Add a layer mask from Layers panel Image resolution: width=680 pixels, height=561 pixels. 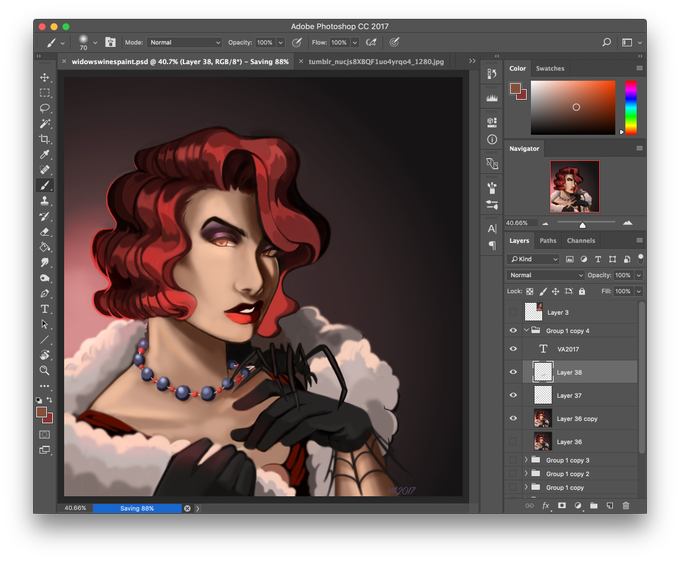pyautogui.click(x=561, y=505)
